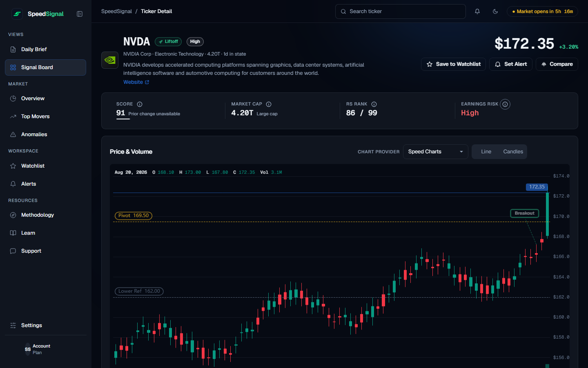588x368 pixels.
Task: Open notifications bell icon
Action: pos(477,11)
